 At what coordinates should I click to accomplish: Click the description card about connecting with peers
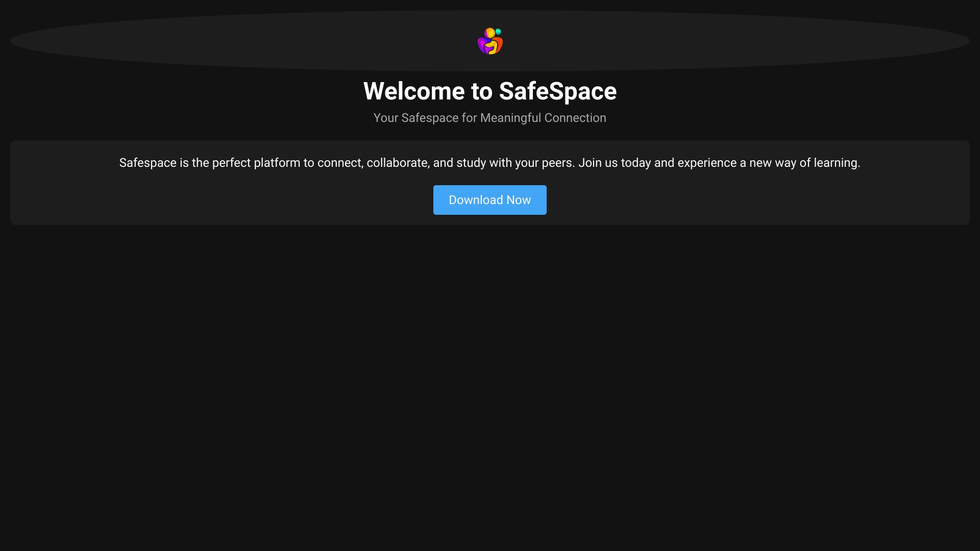coord(489,182)
